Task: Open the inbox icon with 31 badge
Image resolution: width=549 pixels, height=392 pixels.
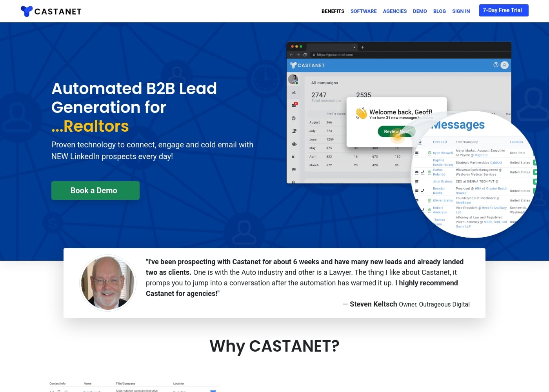Action: [294, 105]
